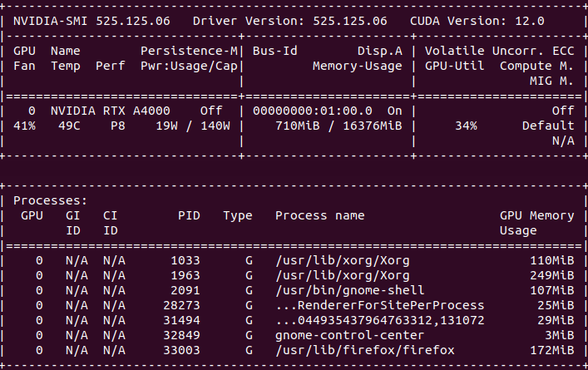
Task: Select the 29MiB memory usage value
Action: (556, 320)
